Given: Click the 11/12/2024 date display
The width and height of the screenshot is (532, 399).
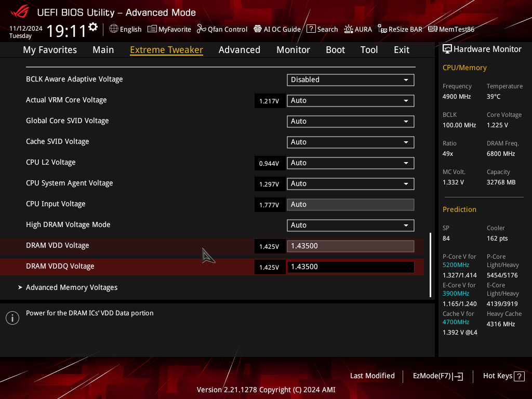Looking at the screenshot, I should tap(26, 28).
